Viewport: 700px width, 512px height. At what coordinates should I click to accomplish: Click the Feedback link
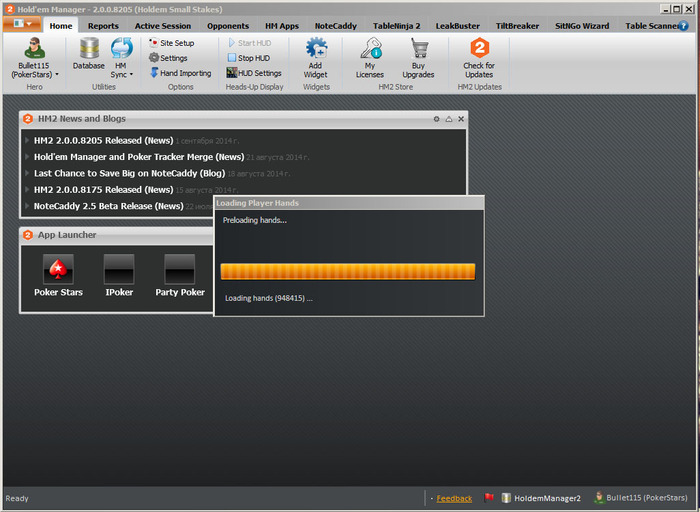click(454, 498)
